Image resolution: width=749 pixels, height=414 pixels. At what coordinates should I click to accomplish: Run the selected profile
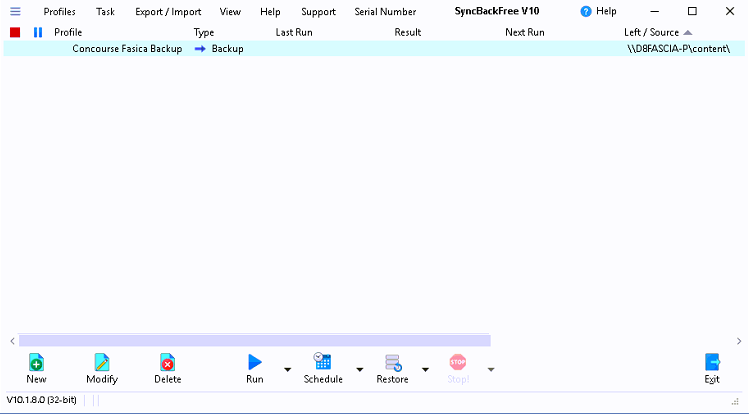tap(255, 363)
